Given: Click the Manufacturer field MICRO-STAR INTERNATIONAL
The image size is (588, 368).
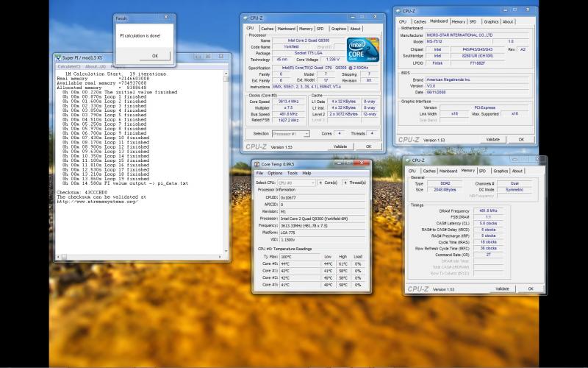Looking at the screenshot, I should pos(477,35).
